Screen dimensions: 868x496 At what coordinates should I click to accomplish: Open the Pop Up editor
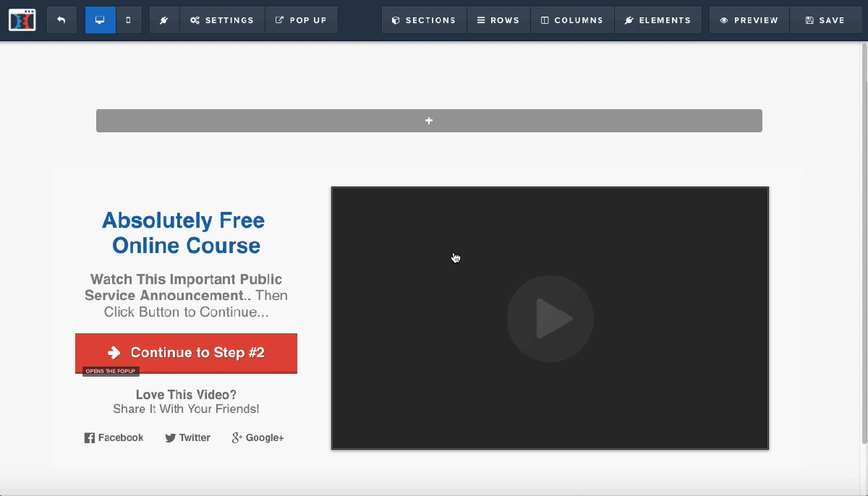302,20
